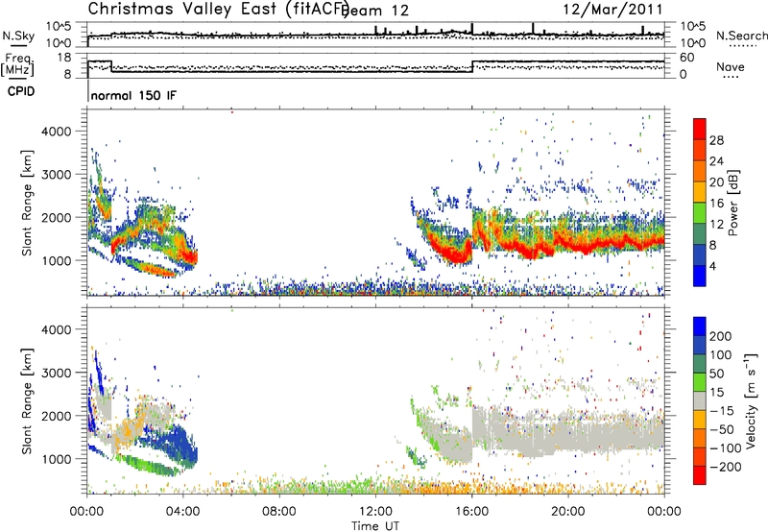Screen dimensions: 768x532
Task: Click the 'Time UT' axis title
Action: [x=375, y=526]
